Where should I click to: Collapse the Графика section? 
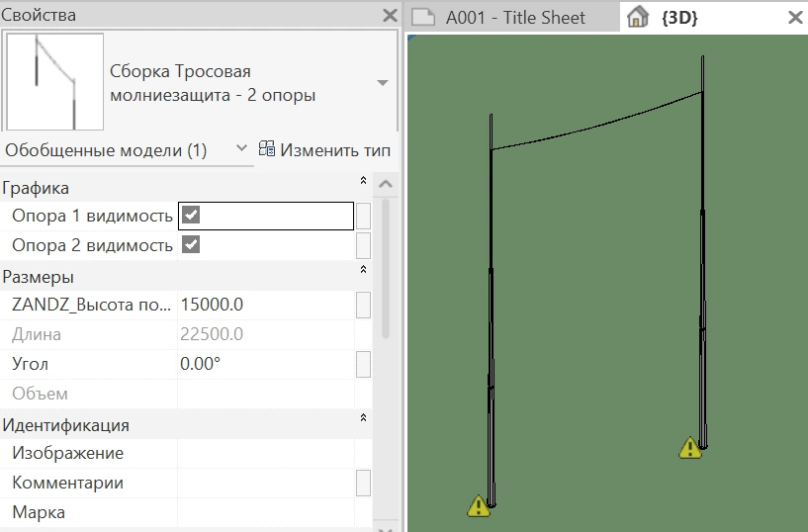click(363, 182)
